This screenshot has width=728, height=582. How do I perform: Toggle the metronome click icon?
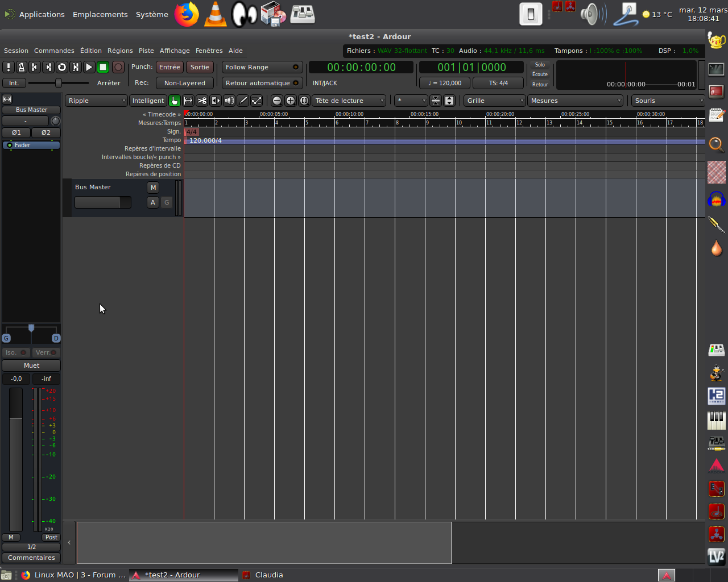pyautogui.click(x=22, y=67)
